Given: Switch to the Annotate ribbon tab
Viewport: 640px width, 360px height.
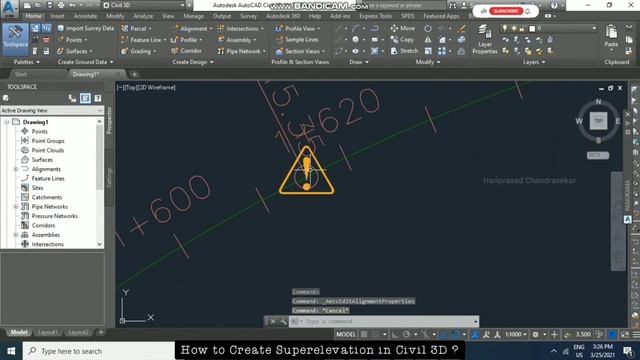Looking at the screenshot, I should [85, 16].
